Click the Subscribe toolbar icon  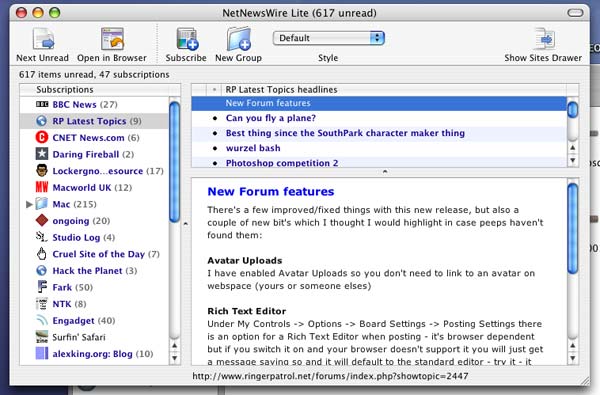187,39
